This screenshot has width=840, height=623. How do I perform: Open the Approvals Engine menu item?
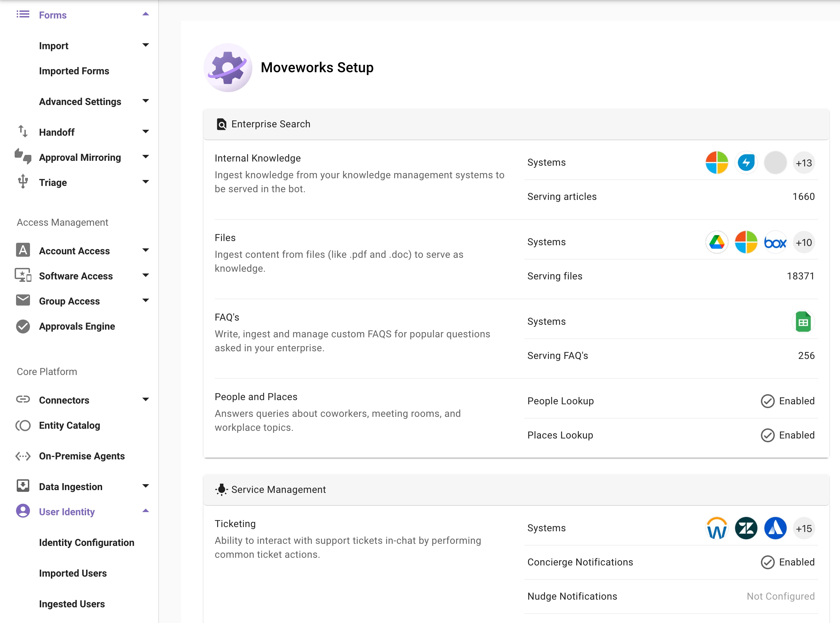pyautogui.click(x=77, y=326)
